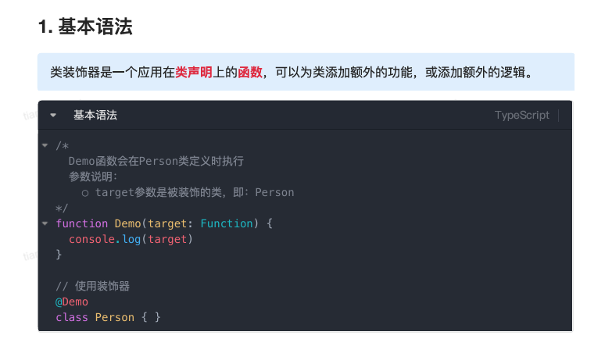This screenshot has height=364, width=605.
Task: Click the function keyword in the code
Action: pos(82,223)
